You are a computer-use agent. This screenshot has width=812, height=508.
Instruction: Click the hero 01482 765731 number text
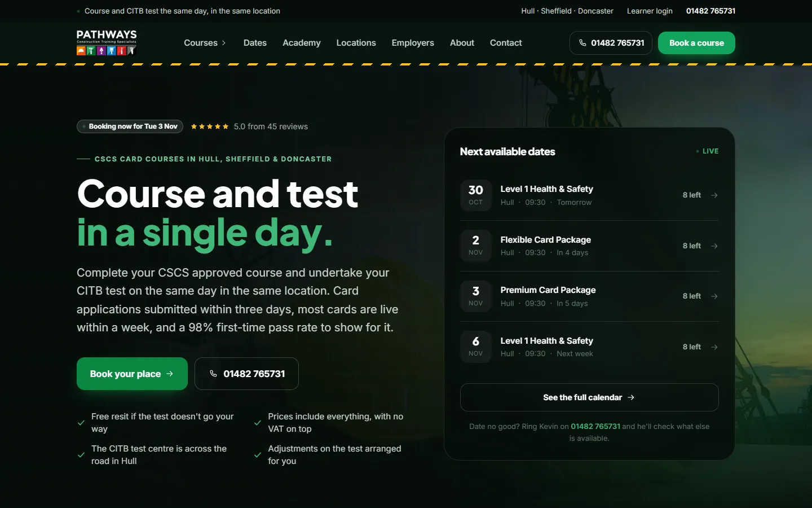click(254, 374)
